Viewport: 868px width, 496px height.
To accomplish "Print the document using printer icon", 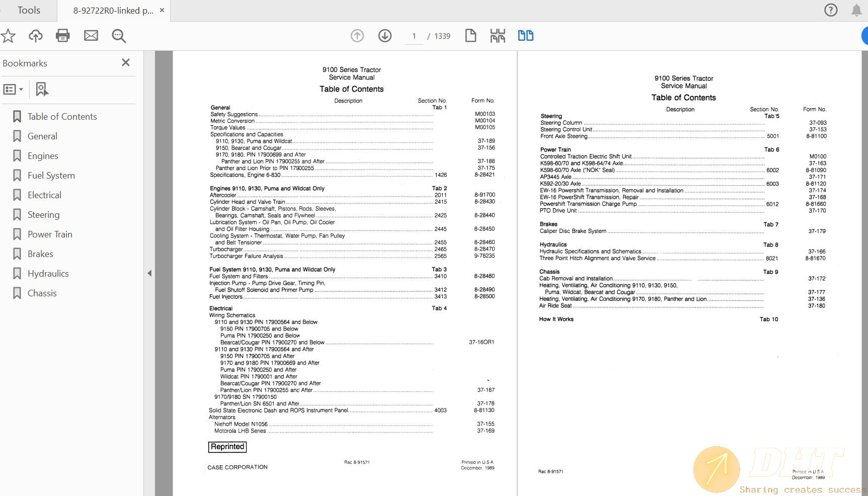I will coord(63,36).
